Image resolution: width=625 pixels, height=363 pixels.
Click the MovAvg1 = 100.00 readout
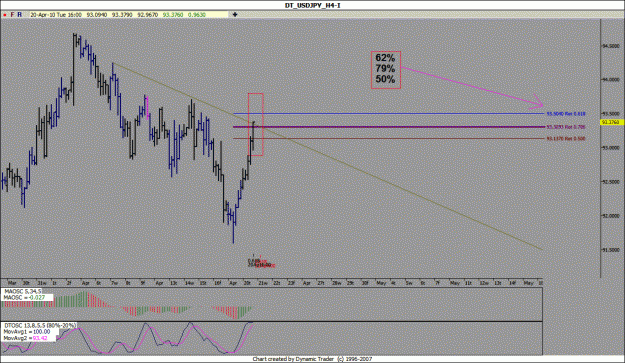click(27, 332)
